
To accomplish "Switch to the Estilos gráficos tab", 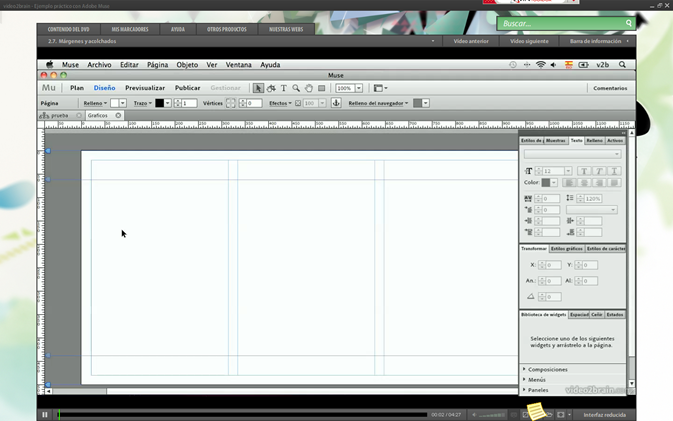I will click(567, 248).
